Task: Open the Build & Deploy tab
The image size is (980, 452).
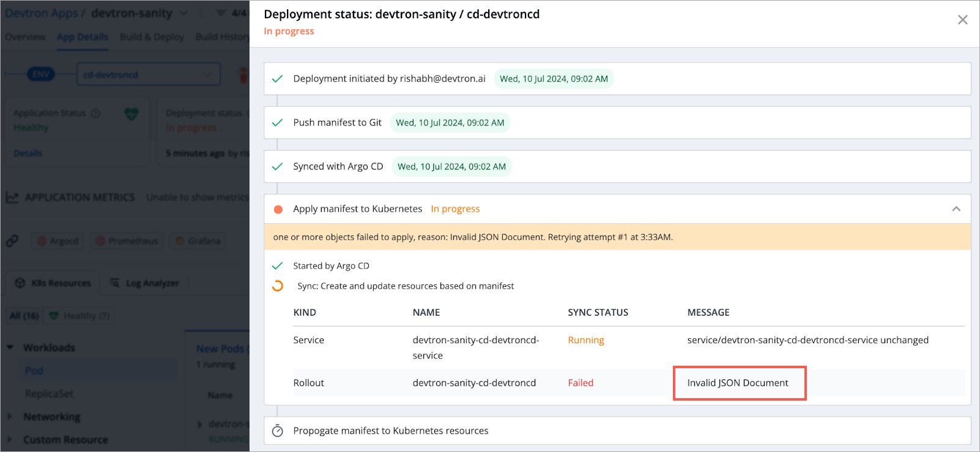Action: tap(152, 37)
